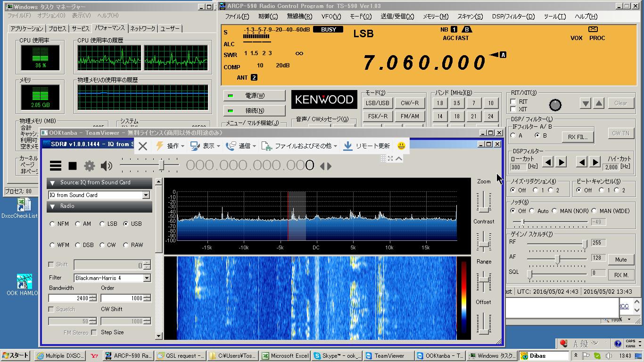Viewport: 644px width, 362px height.
Task: Adjust Order 1000 spinner arrows
Action: pos(147,298)
